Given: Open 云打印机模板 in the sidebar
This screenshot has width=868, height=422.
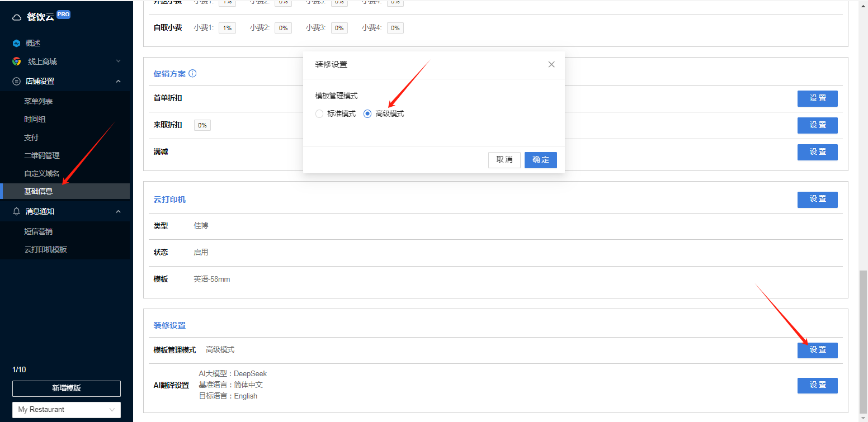Looking at the screenshot, I should click(46, 249).
